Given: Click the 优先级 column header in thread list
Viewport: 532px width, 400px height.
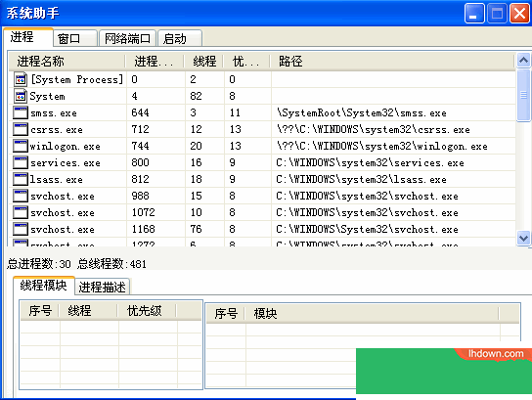Looking at the screenshot, I should pos(147,311).
